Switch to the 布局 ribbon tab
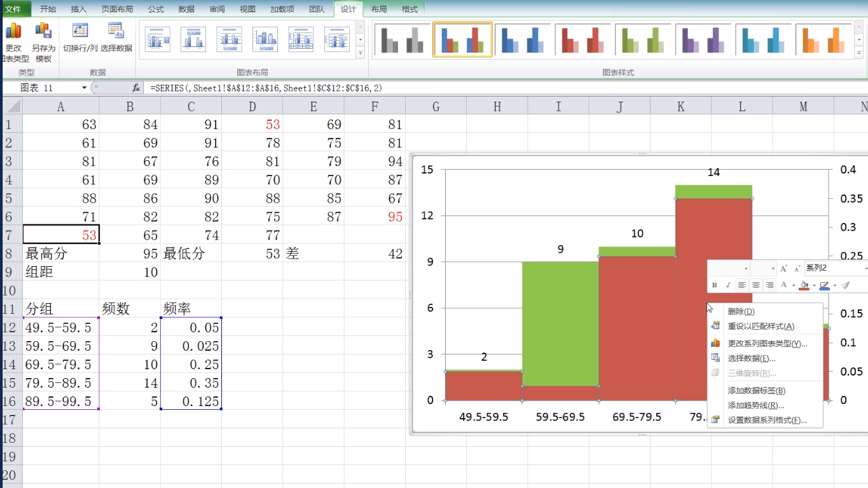Screen dimensions: 868x488 coord(378,9)
